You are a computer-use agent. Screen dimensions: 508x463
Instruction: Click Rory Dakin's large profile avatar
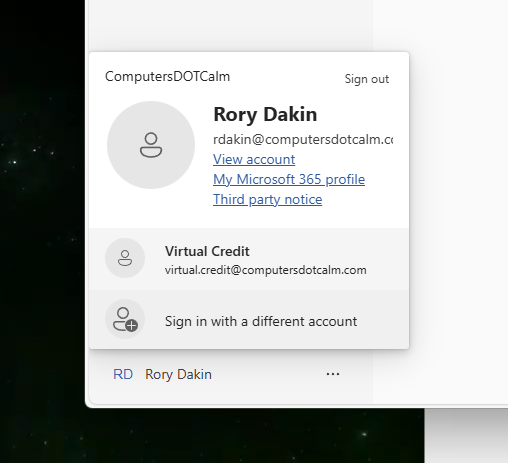tap(151, 145)
